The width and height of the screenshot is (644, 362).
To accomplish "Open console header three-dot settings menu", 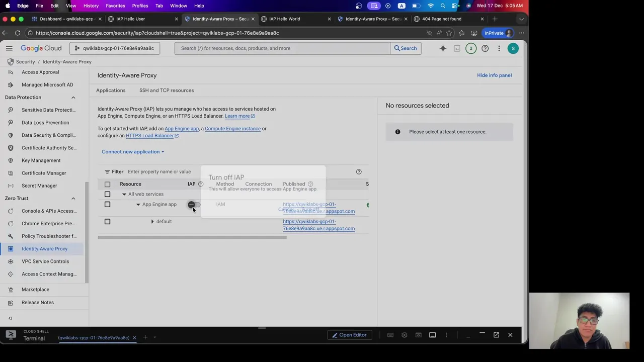I will pyautogui.click(x=499, y=48).
